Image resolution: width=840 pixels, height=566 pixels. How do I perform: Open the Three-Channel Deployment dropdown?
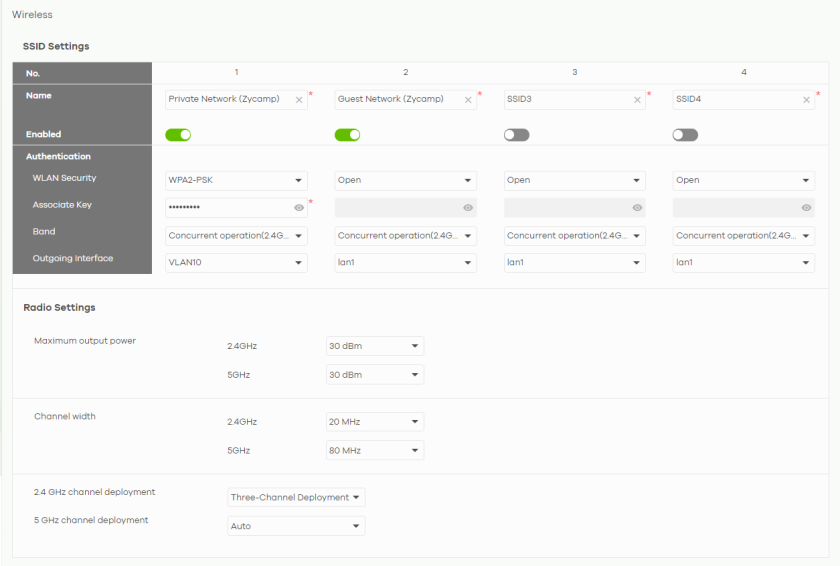(296, 497)
